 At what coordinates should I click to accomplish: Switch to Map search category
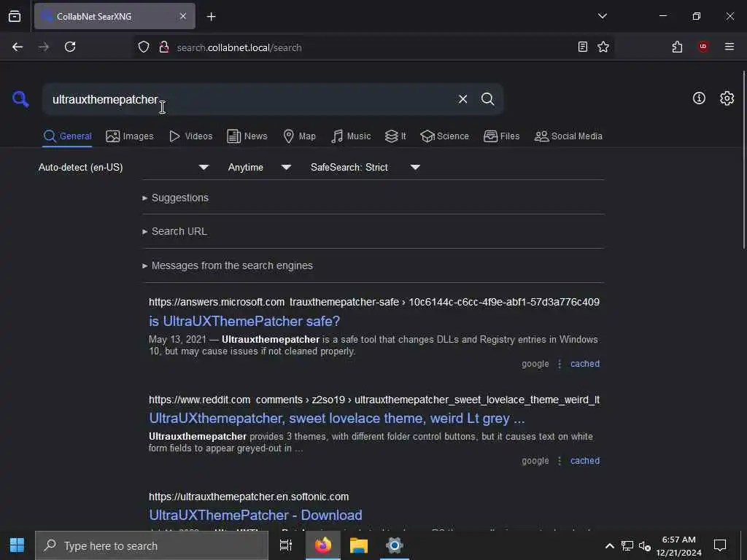tap(299, 136)
